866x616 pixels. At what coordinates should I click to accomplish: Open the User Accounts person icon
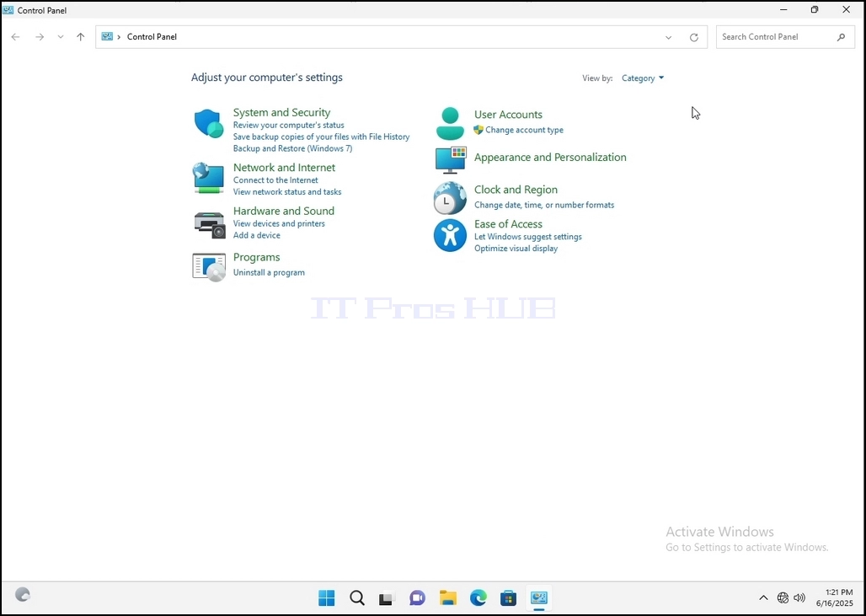450,123
